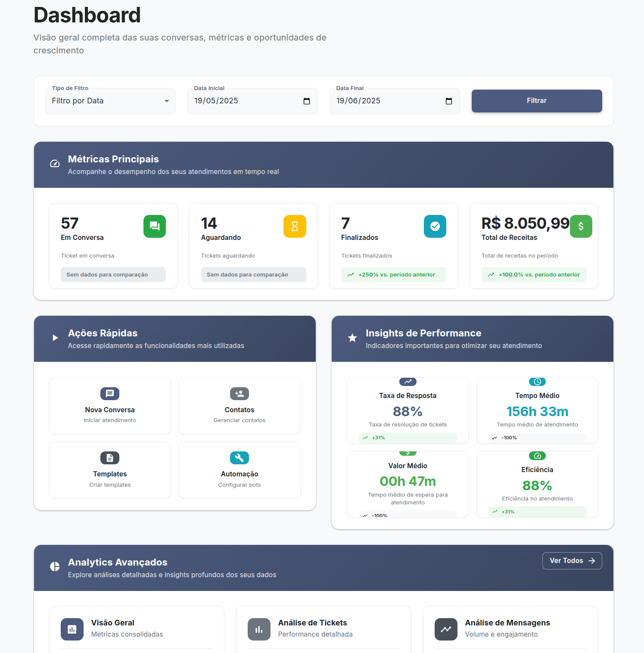Click the checkmark icon on Finalizados card
Image resolution: width=644 pixels, height=653 pixels.
[x=435, y=226]
